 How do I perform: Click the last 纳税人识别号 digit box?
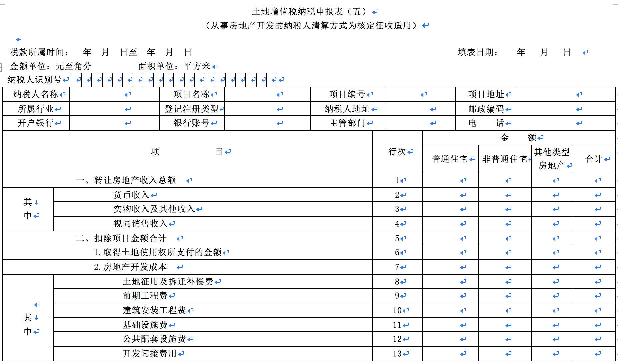pos(272,80)
